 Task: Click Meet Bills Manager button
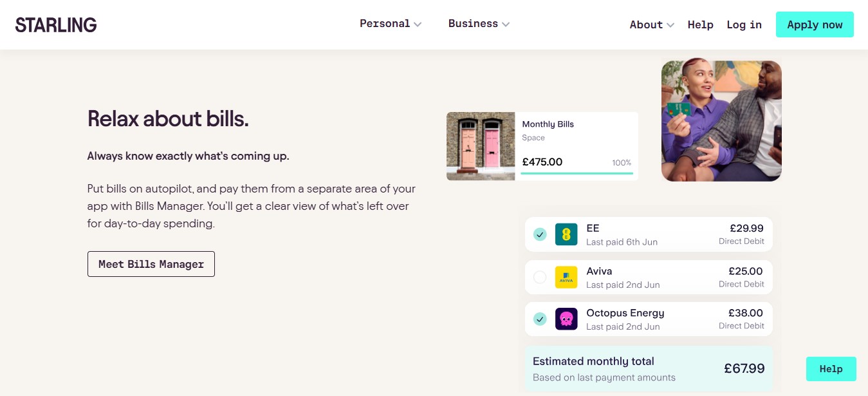point(151,264)
